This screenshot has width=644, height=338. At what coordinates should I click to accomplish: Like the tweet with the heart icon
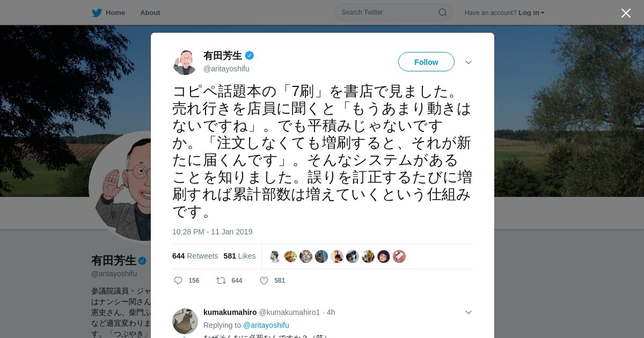[264, 281]
